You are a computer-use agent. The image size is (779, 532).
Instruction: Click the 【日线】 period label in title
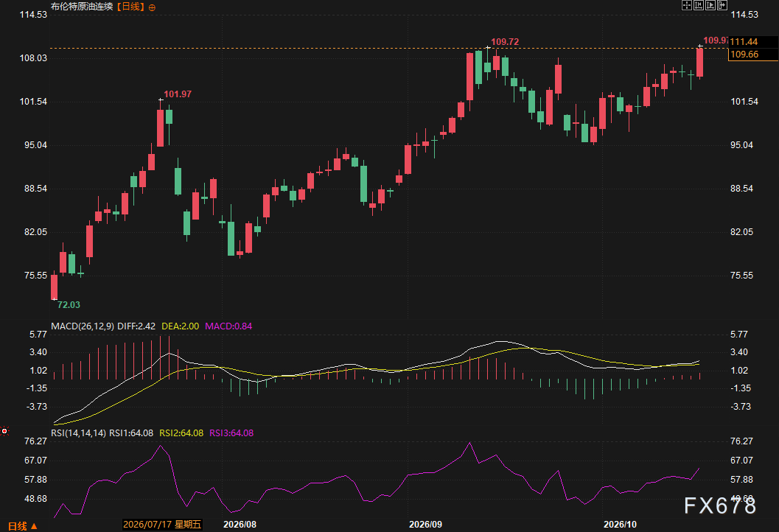130,7
